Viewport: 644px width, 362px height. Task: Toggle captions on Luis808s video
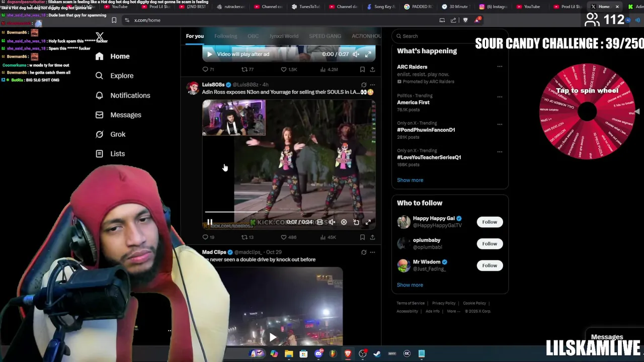click(319, 222)
